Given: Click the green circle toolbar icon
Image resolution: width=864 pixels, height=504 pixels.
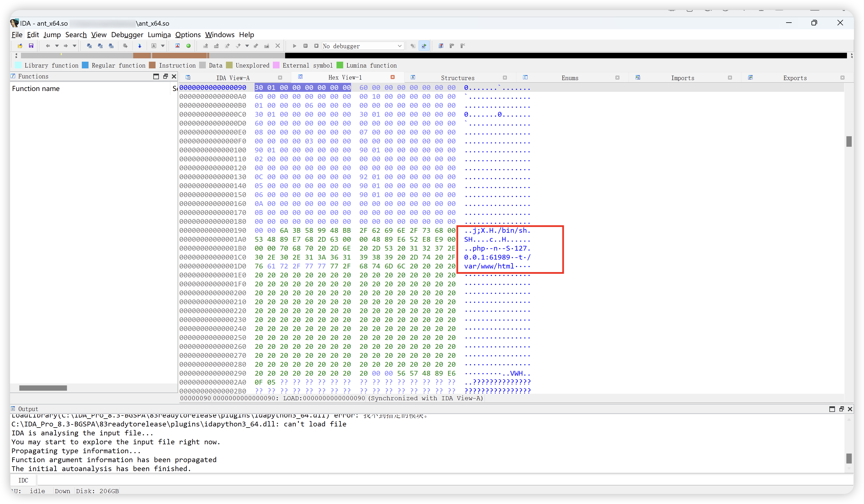Looking at the screenshot, I should (188, 45).
